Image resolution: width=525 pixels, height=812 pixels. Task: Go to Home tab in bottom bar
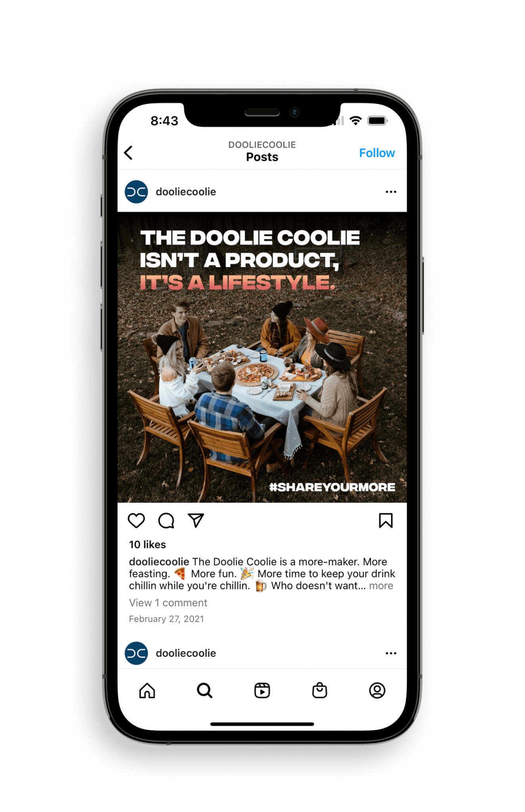coord(147,691)
